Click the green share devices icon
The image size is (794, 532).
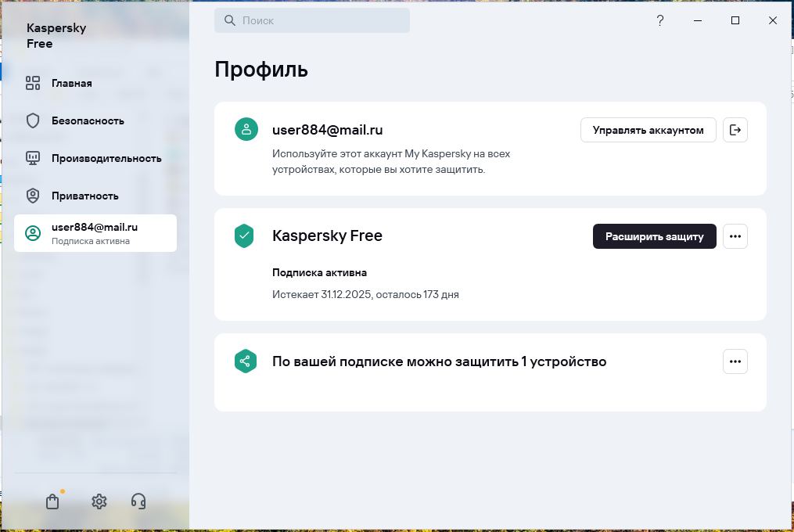[245, 361]
